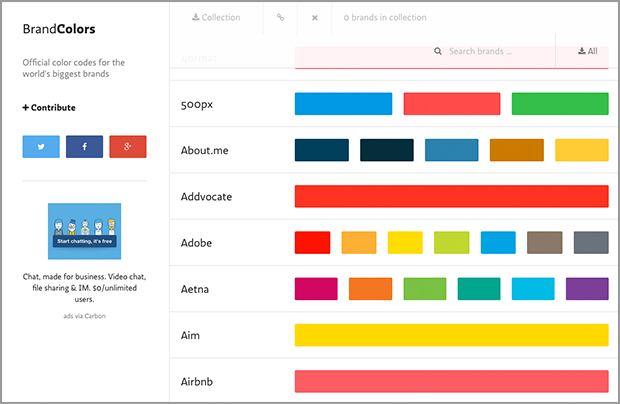This screenshot has height=404, width=620.
Task: Click the ads via Carbon link
Action: (85, 316)
